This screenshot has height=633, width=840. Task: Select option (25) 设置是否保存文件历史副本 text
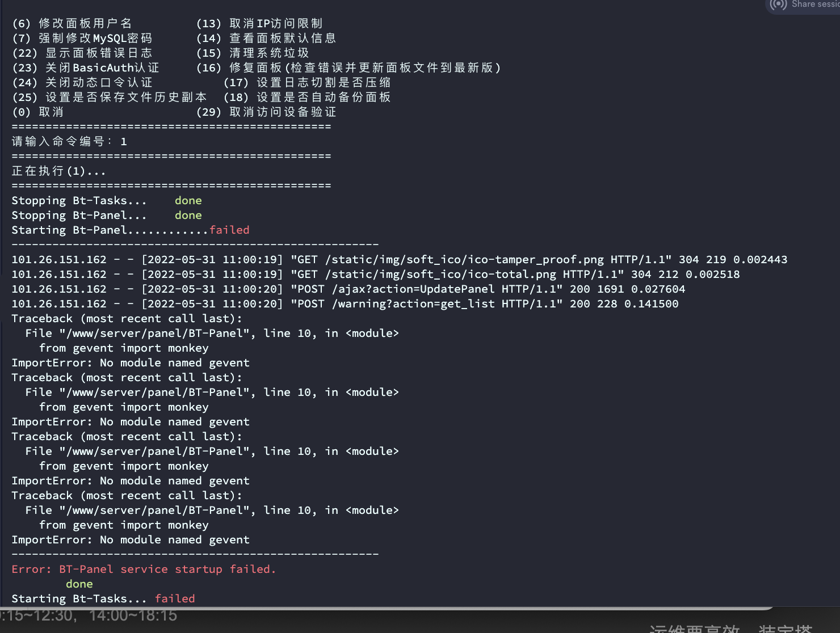[x=110, y=97]
